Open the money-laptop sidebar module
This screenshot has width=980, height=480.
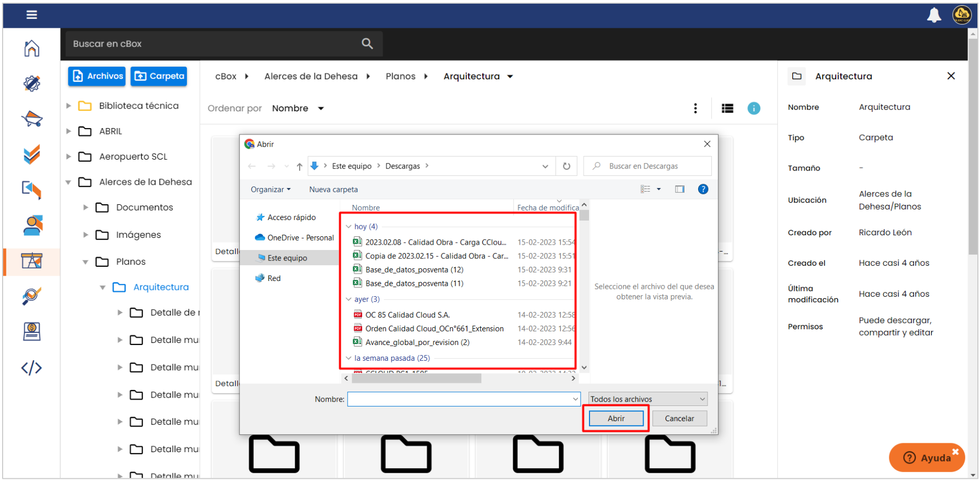(31, 331)
